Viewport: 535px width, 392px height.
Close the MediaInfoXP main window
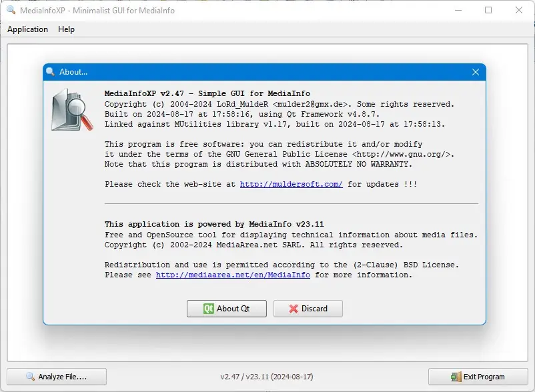click(x=518, y=10)
